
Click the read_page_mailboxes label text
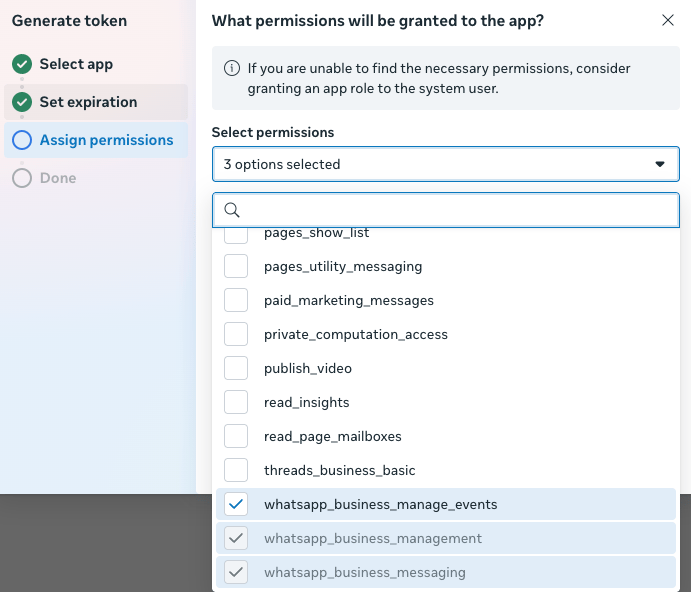click(x=333, y=436)
